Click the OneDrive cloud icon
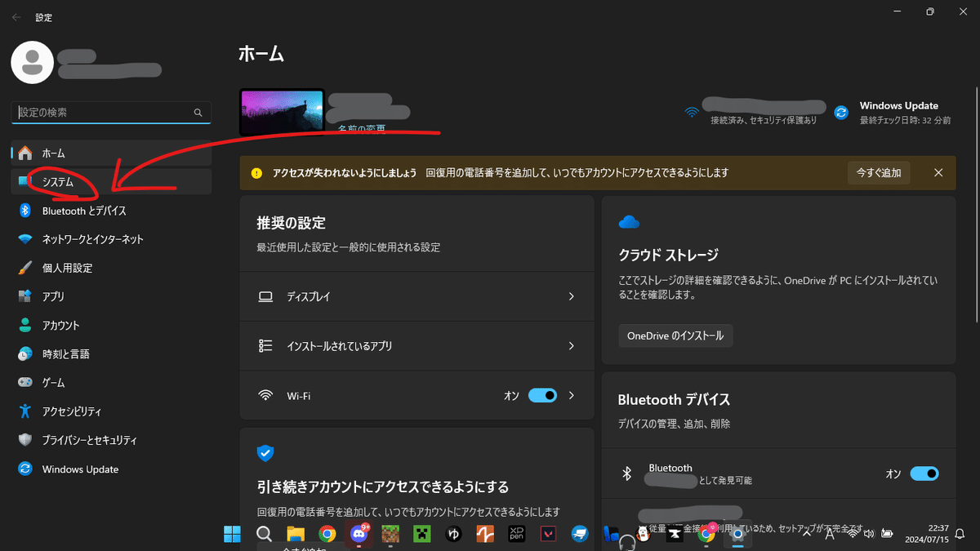This screenshot has height=551, width=980. tap(628, 222)
